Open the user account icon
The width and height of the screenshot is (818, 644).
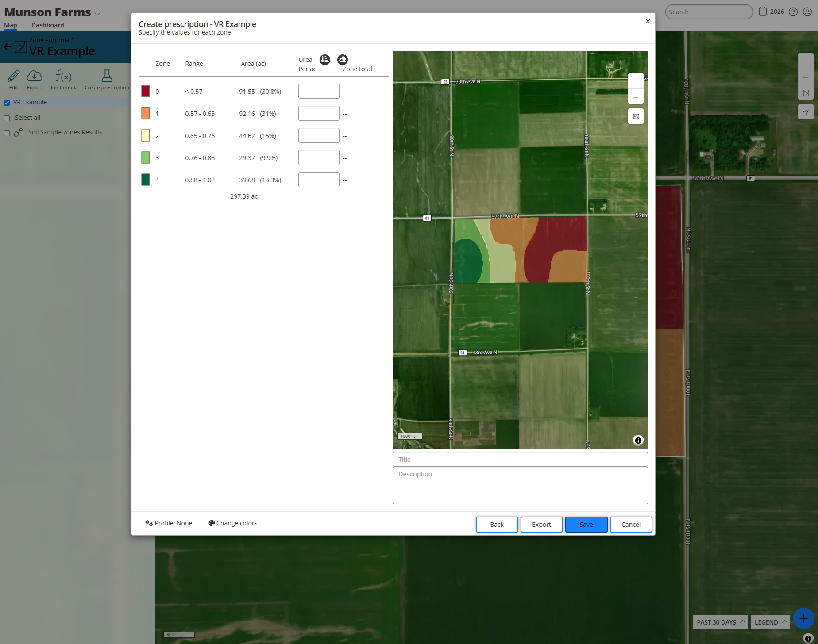(807, 12)
